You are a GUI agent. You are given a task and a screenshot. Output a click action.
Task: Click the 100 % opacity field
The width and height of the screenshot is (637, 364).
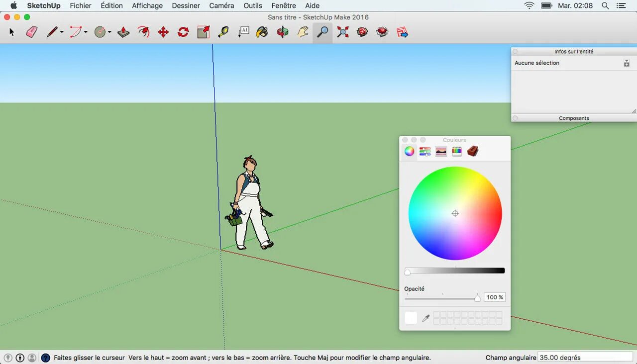495,297
